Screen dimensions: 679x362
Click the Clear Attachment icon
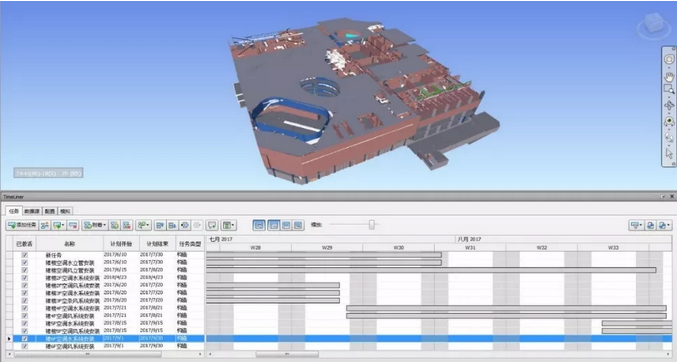pos(126,225)
